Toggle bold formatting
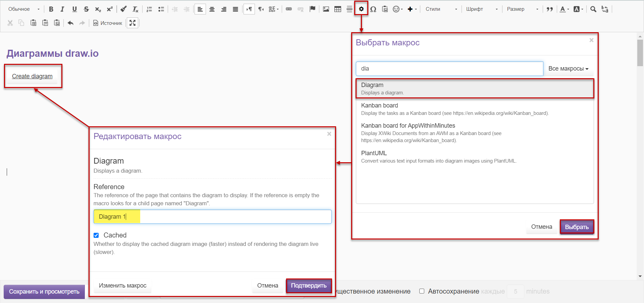 point(51,9)
